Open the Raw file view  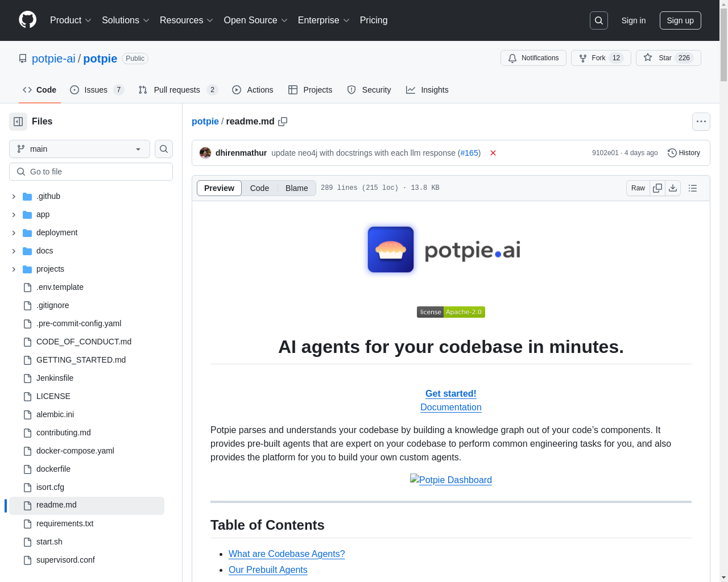pos(638,188)
